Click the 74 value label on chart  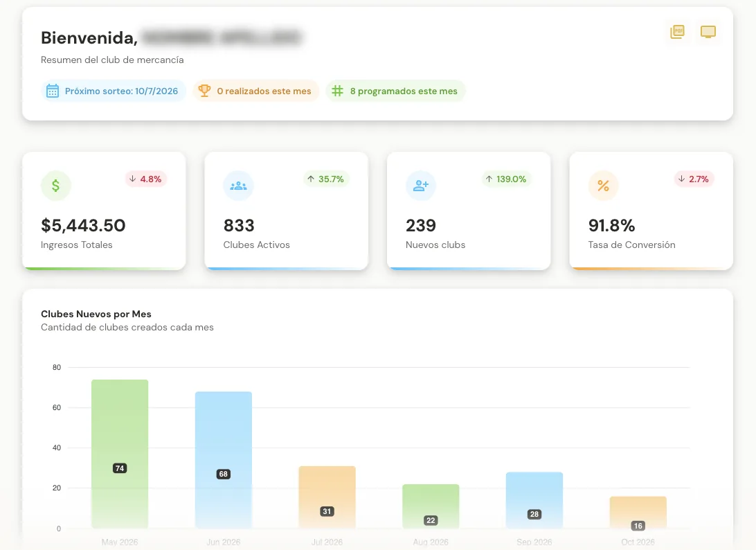[x=120, y=468]
